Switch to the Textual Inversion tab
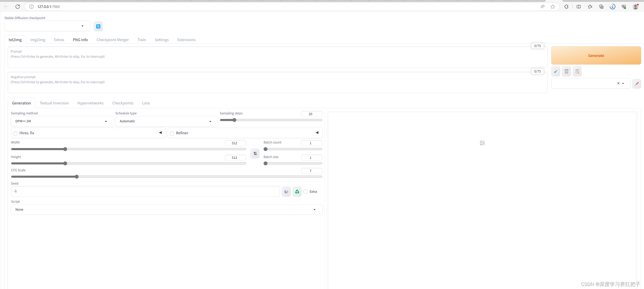The image size is (644, 289). point(54,103)
